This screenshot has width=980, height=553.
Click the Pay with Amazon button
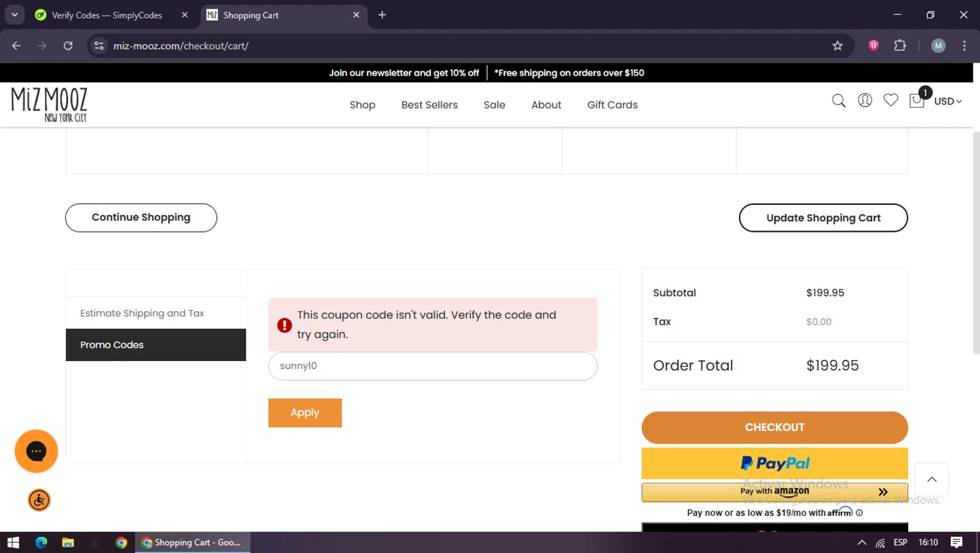(775, 492)
